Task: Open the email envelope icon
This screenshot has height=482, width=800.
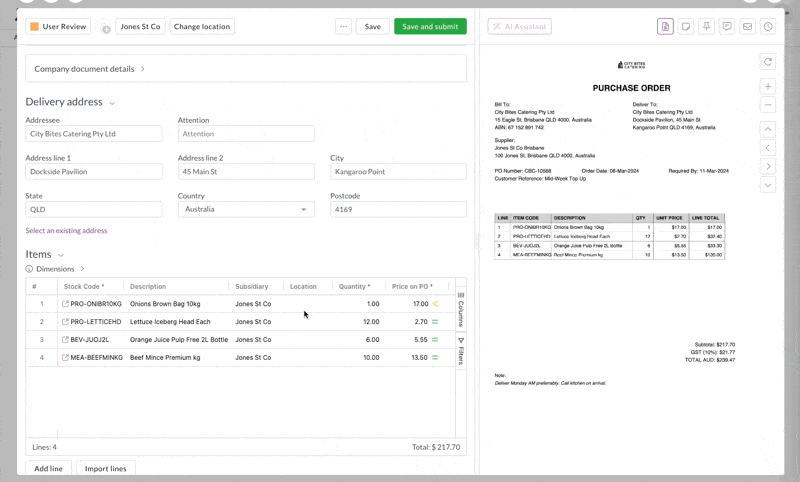Action: 747,27
